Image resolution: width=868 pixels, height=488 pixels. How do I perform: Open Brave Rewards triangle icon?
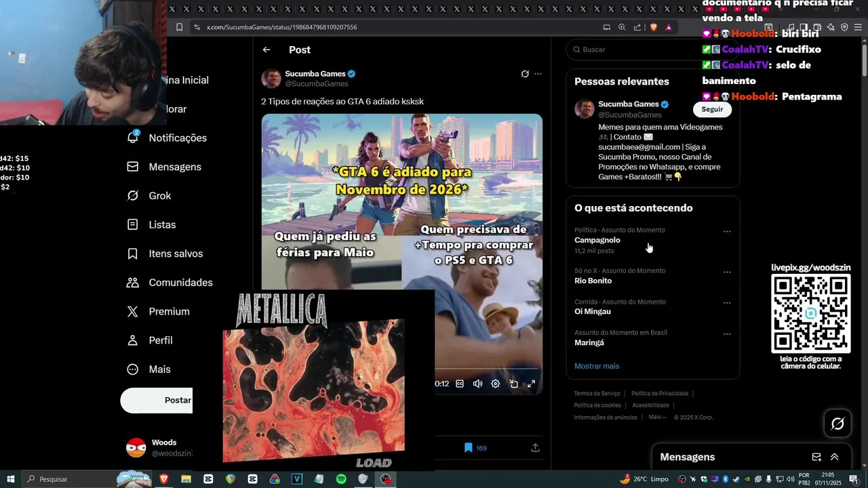point(669,27)
